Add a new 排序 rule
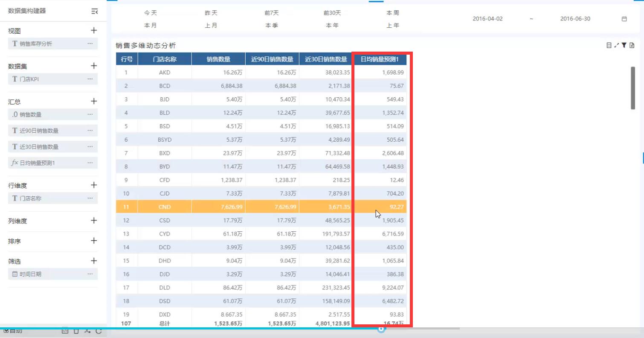 pos(94,241)
